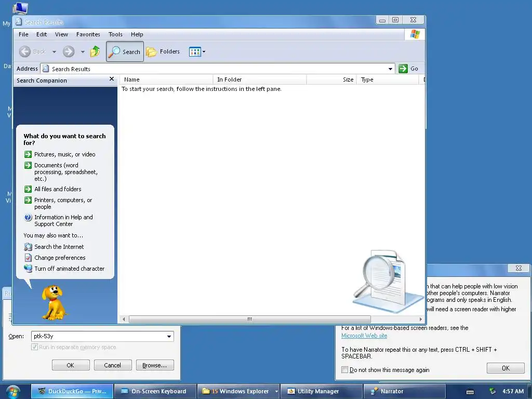Sort by the Size column header
The height and width of the screenshot is (399, 532).
tap(331, 79)
